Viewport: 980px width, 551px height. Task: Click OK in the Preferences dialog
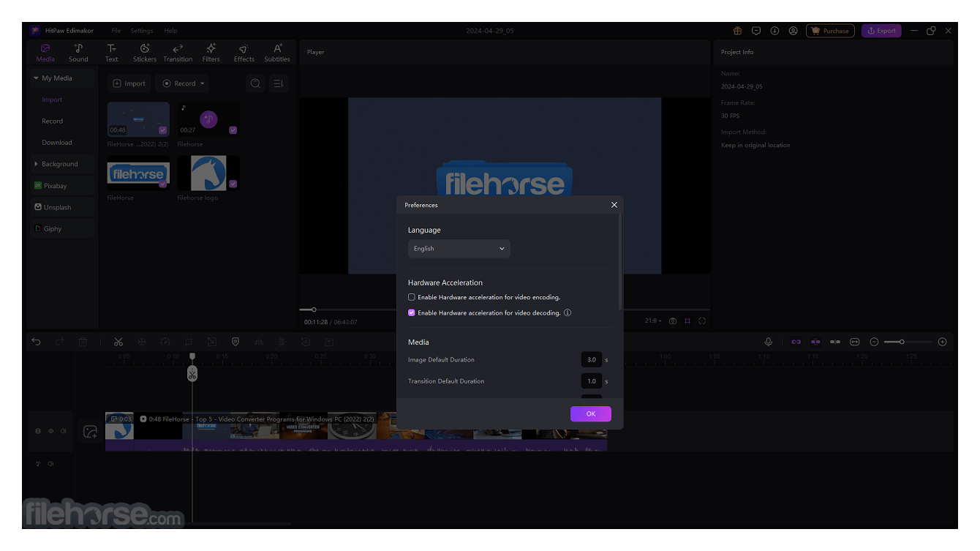point(590,414)
